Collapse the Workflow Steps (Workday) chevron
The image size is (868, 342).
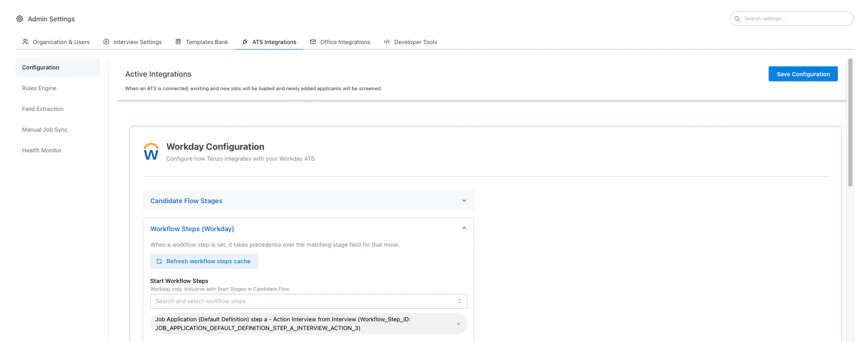pyautogui.click(x=464, y=228)
